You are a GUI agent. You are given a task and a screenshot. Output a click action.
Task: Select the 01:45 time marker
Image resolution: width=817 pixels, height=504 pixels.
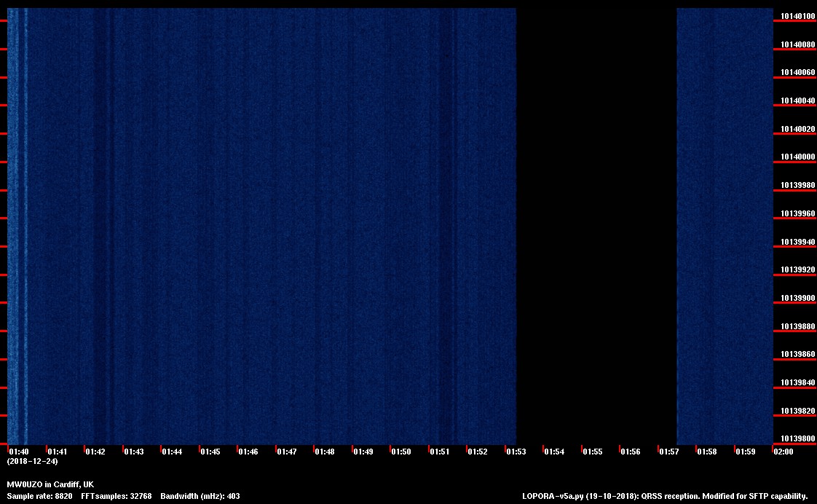210,452
